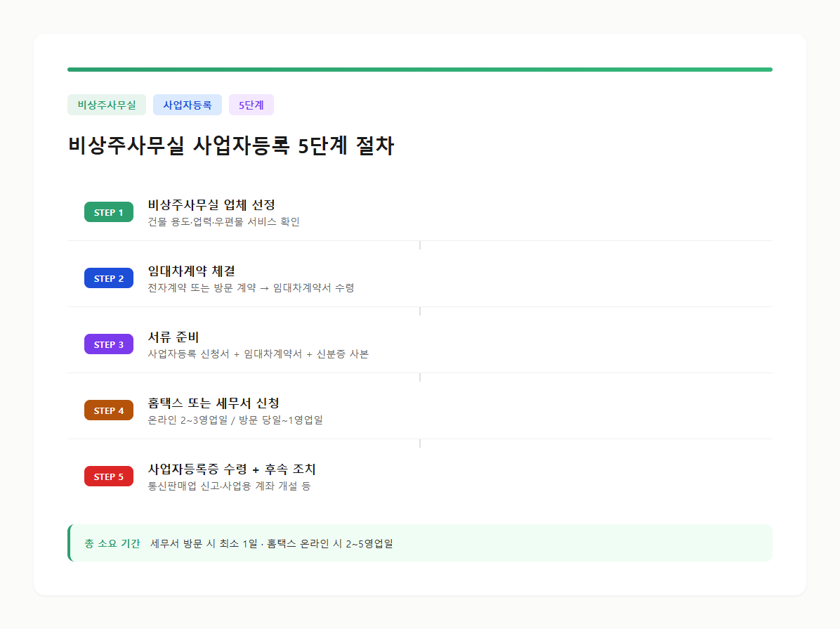This screenshot has width=840, height=629.
Task: Select the blue STEP 2 badge
Action: [108, 278]
